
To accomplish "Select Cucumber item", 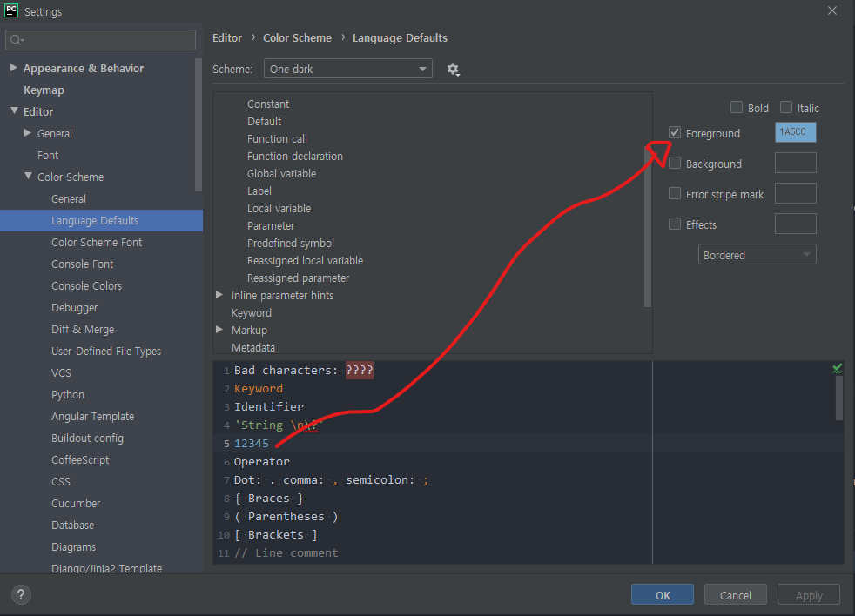I will [76, 503].
